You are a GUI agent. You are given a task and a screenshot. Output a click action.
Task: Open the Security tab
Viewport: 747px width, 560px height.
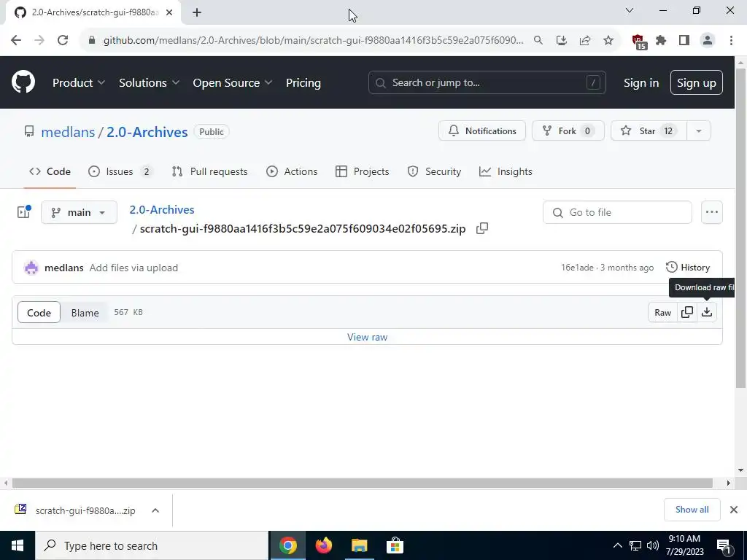(x=434, y=171)
